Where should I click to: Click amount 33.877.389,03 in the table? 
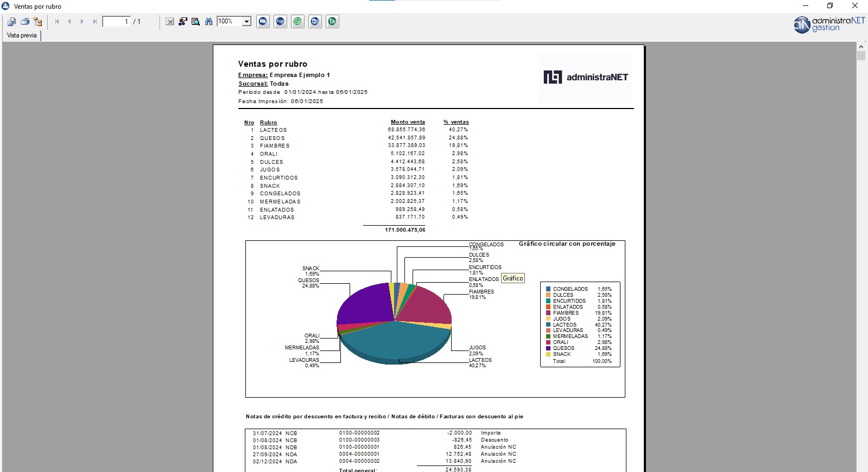(x=407, y=145)
